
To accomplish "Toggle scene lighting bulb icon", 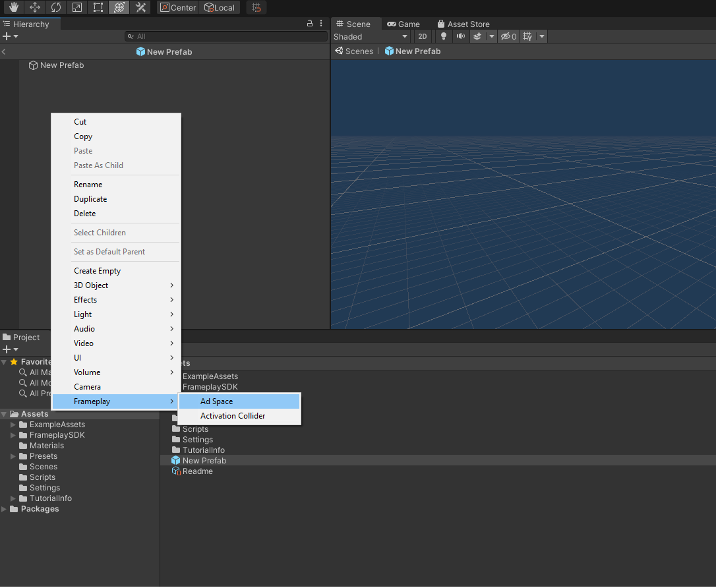I will pyautogui.click(x=443, y=36).
